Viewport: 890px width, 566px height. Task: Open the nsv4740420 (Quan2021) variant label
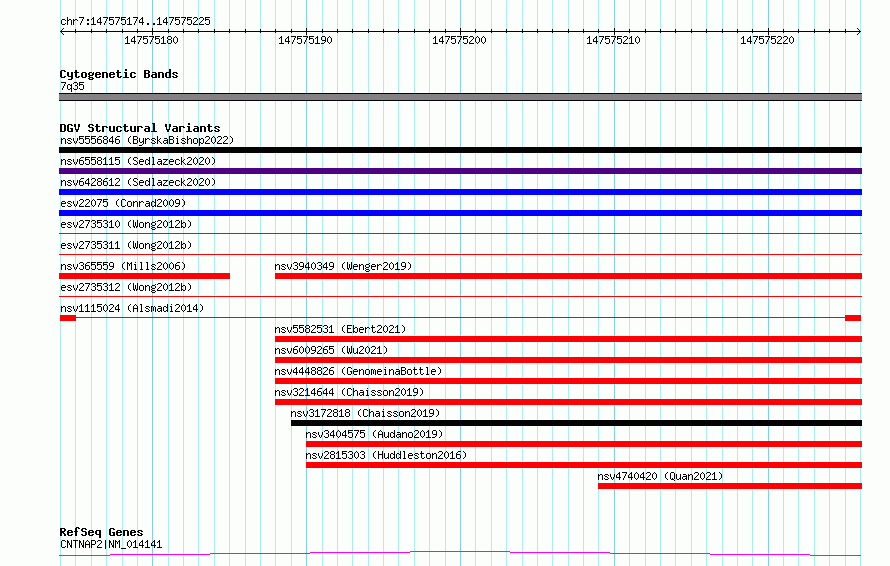660,476
